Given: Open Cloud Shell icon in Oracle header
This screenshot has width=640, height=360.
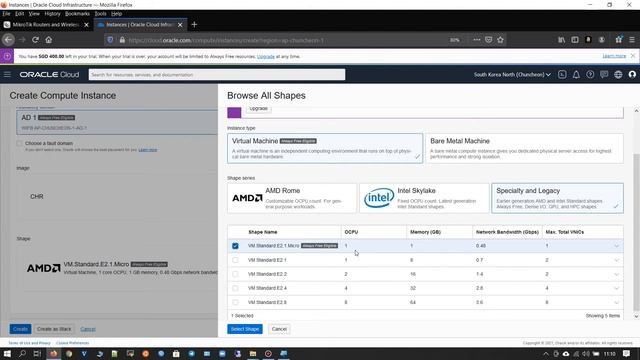Looking at the screenshot, I should pyautogui.click(x=562, y=74).
